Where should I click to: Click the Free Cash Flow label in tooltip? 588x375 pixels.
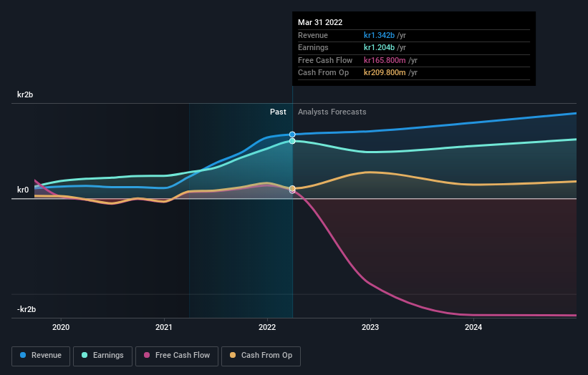pyautogui.click(x=325, y=60)
